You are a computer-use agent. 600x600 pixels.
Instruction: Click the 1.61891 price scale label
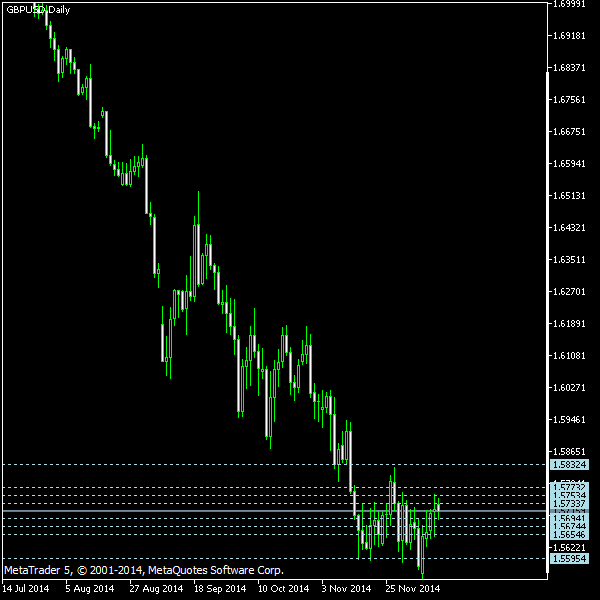569,324
